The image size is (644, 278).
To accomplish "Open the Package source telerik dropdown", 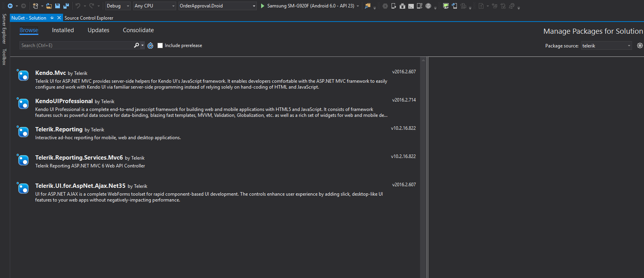I will tap(606, 46).
